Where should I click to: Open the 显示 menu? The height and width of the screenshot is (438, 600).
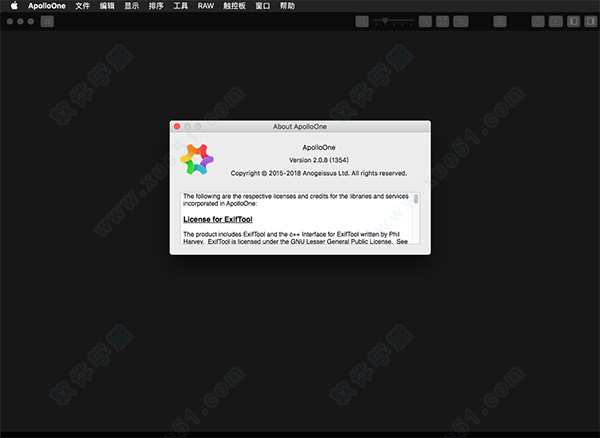pyautogui.click(x=131, y=6)
